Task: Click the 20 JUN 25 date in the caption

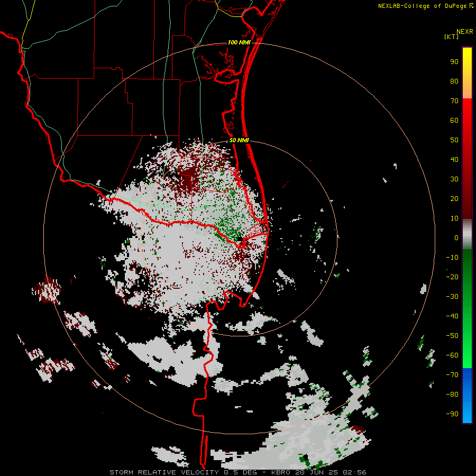Action: [x=317, y=472]
